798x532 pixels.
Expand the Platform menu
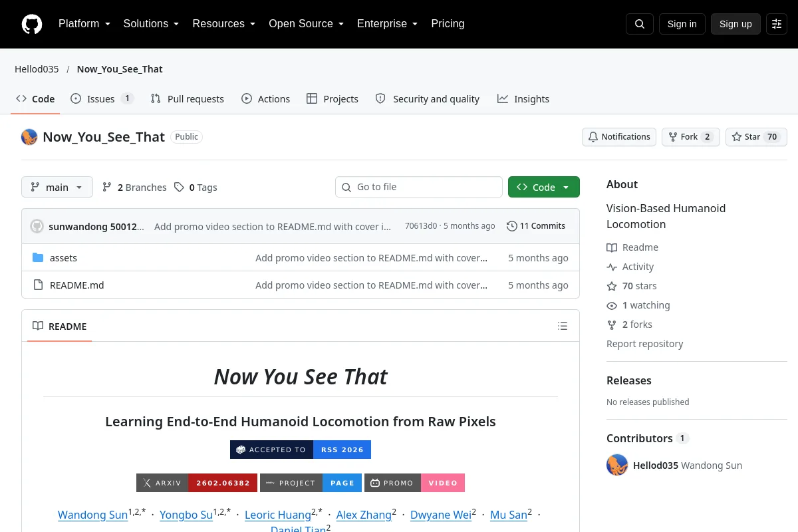point(84,24)
